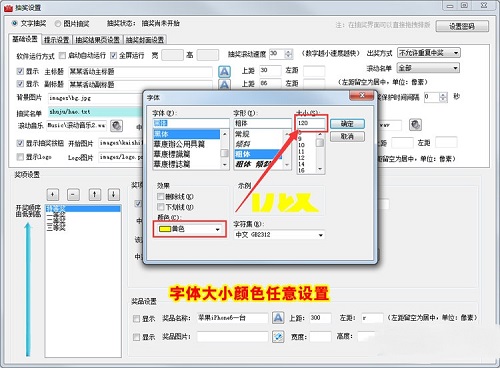
Task: Open the 颜色 color dropdown showing 黄色
Action: pyautogui.click(x=189, y=229)
